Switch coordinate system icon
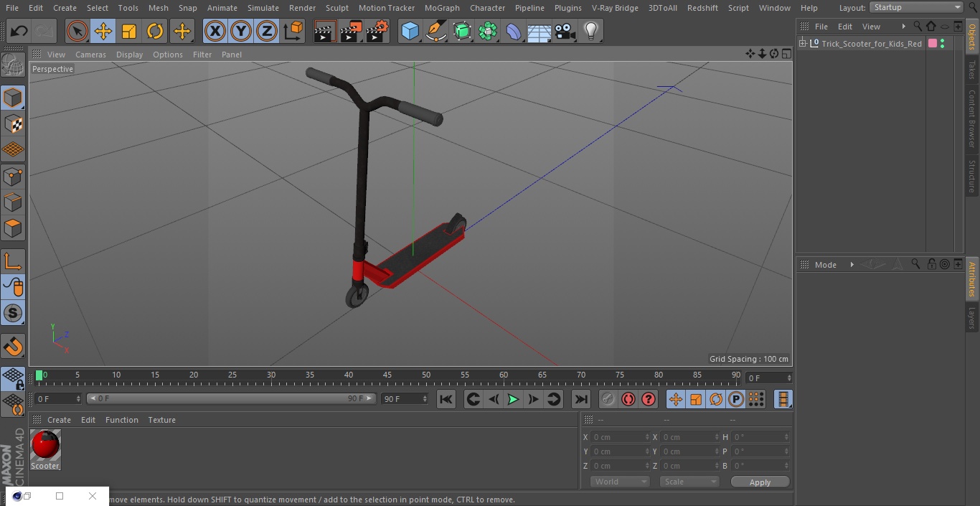The height and width of the screenshot is (506, 980). coord(293,31)
